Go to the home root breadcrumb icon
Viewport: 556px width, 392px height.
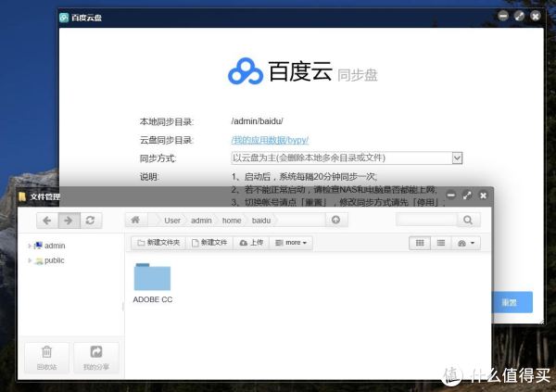pos(135,220)
